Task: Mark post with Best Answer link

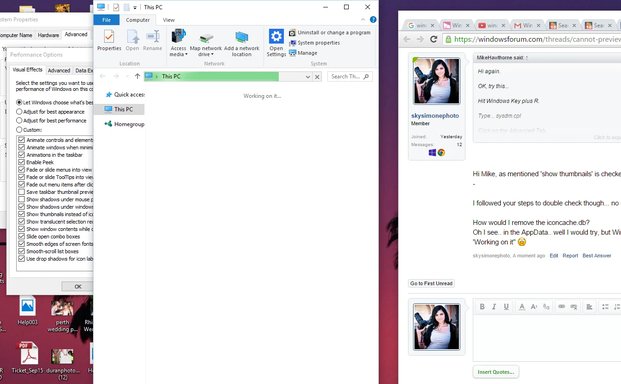Action: [596, 256]
